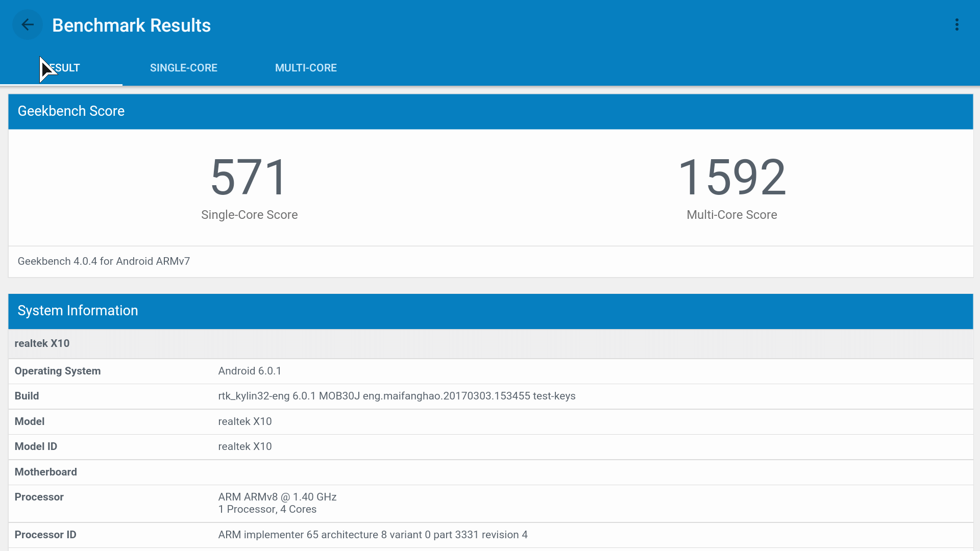This screenshot has height=551, width=980.
Task: Click the realtek X10 device heading row
Action: coord(491,343)
